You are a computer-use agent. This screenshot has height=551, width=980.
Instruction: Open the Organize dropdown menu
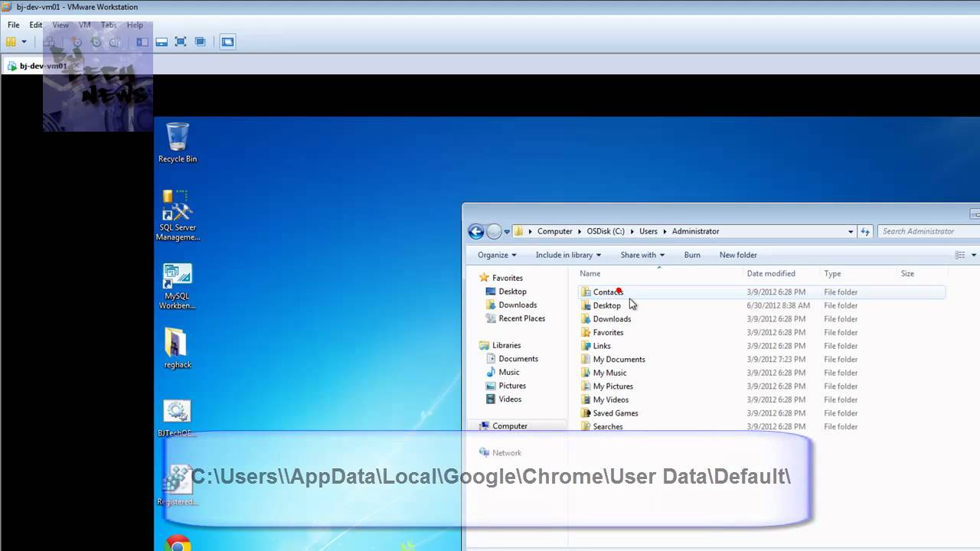(497, 255)
